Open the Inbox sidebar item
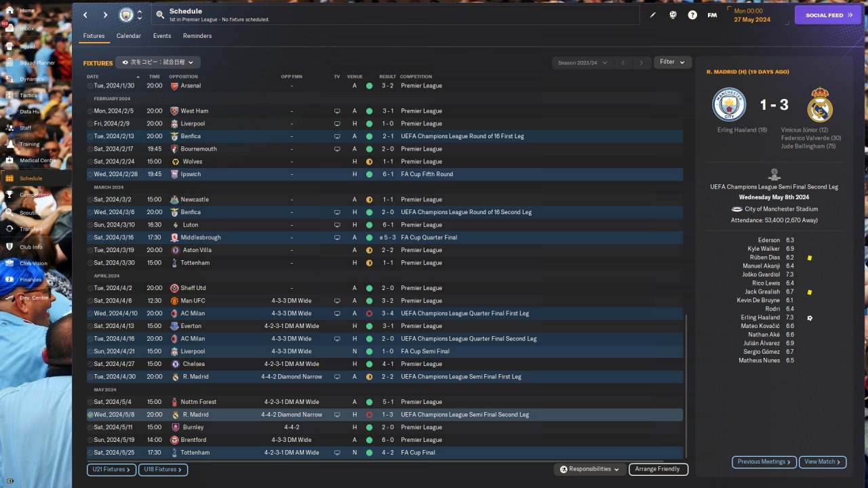 tap(27, 28)
